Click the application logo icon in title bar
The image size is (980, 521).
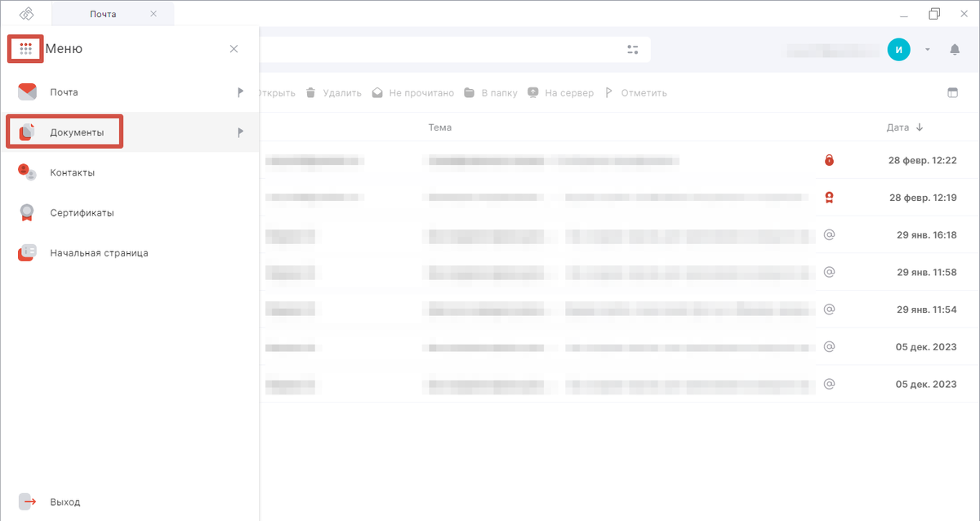26,14
